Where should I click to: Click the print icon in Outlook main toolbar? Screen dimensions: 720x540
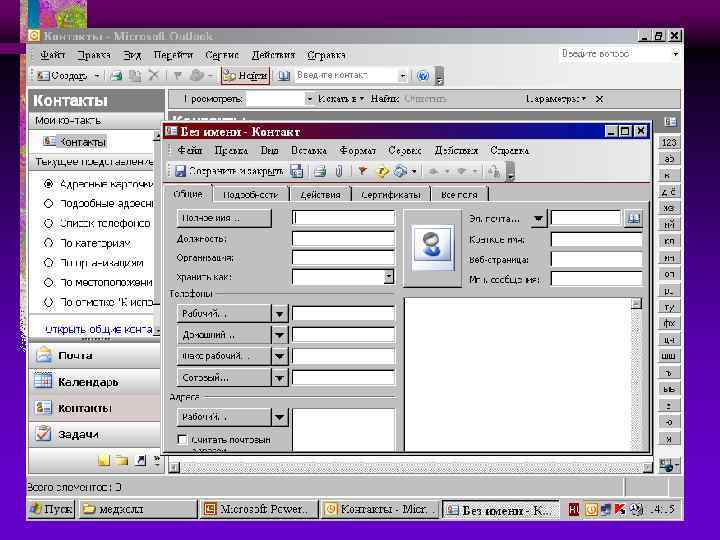[x=117, y=76]
